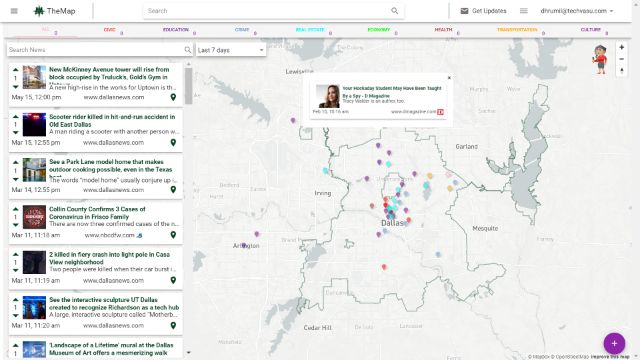
Task: Click the Get Updates button text
Action: click(x=489, y=11)
